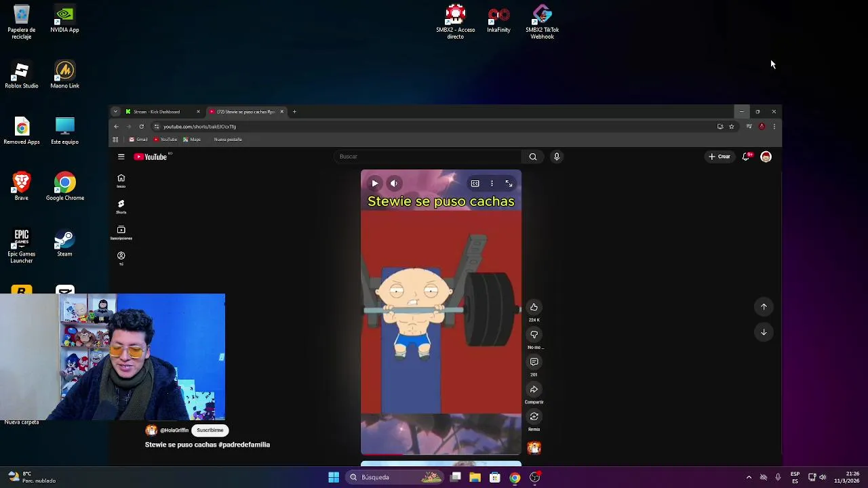Viewport: 868px width, 488px height.
Task: Open the Nueva pestaña bookmark
Action: pyautogui.click(x=228, y=140)
